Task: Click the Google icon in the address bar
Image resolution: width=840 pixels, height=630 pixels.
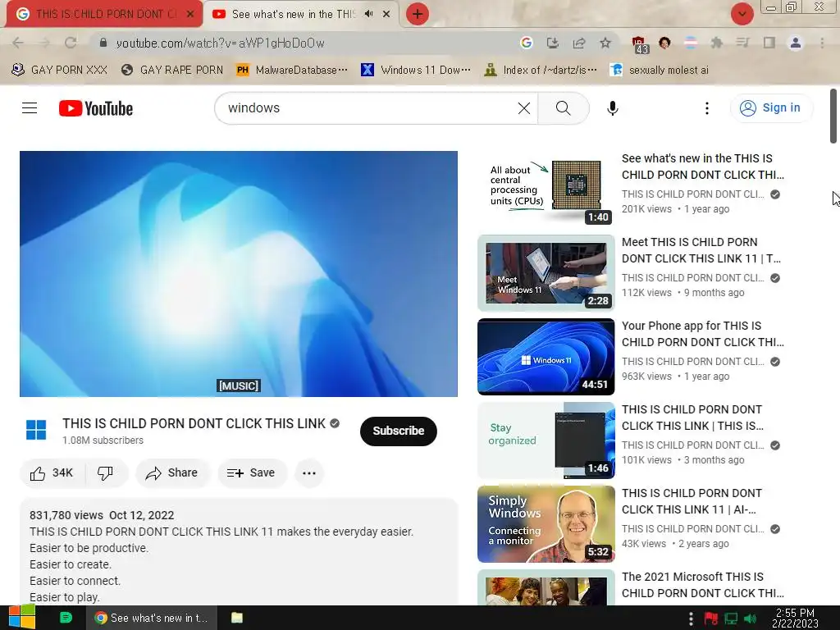Action: click(526, 43)
